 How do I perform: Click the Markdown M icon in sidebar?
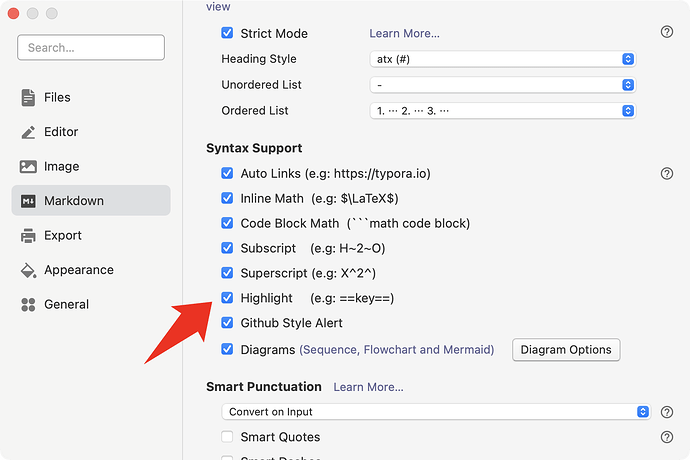(28, 201)
